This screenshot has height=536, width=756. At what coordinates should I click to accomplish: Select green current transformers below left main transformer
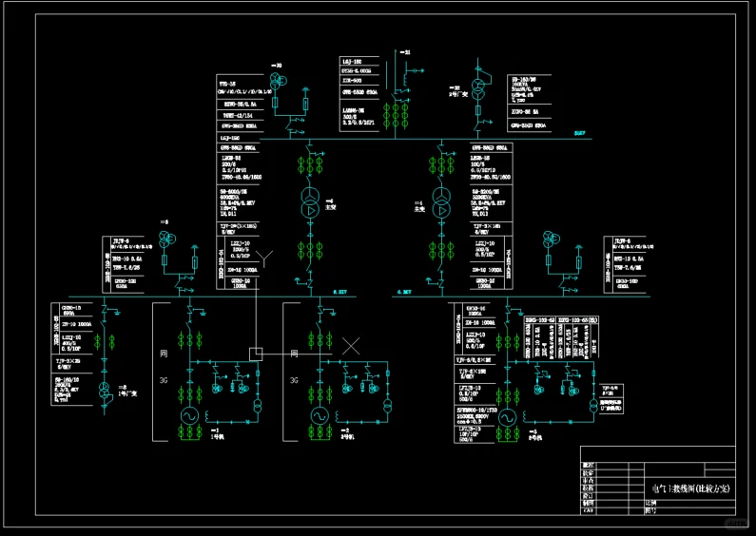[x=310, y=250]
